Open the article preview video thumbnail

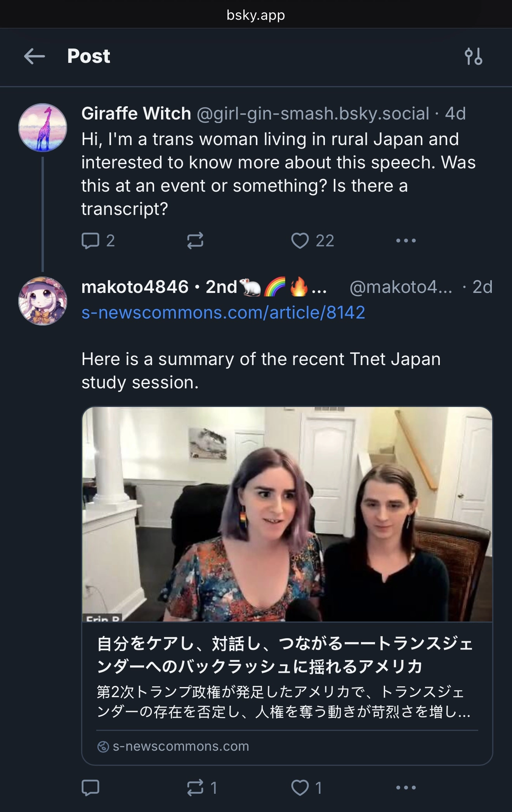pyautogui.click(x=287, y=514)
